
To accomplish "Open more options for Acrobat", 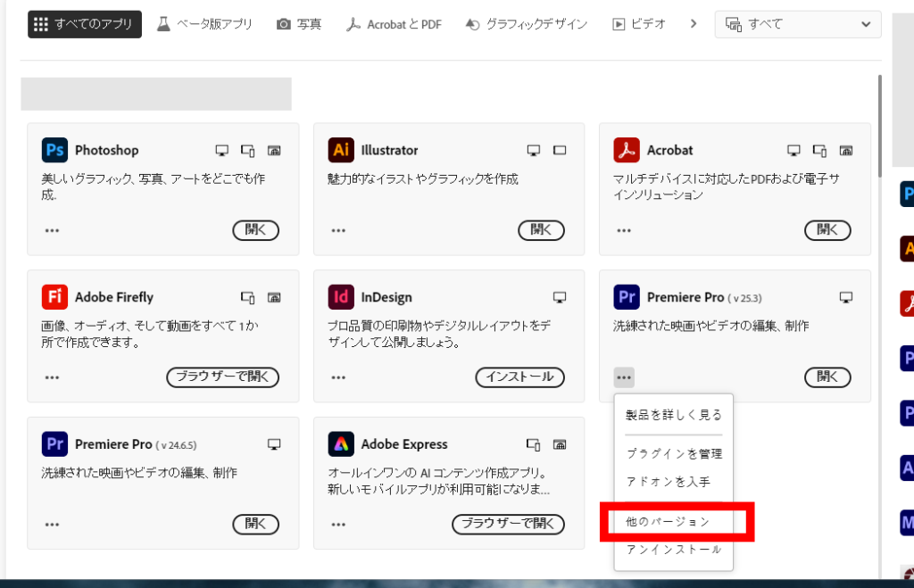I will pos(624,230).
